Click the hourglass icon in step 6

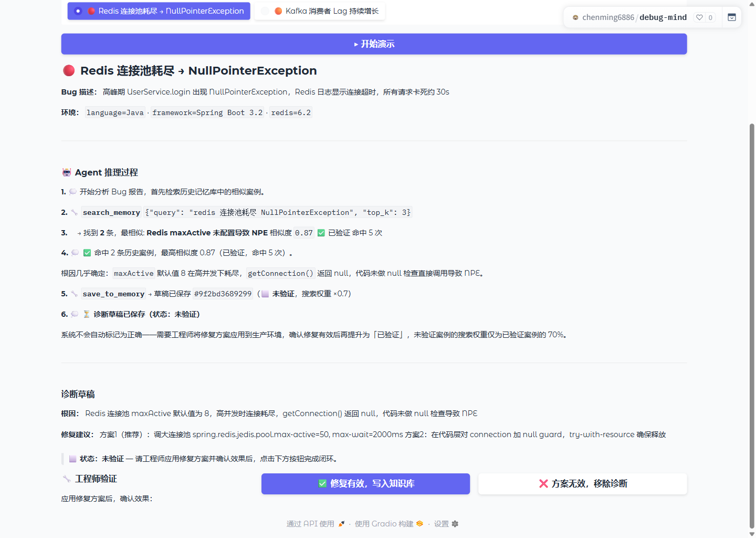[x=87, y=314]
